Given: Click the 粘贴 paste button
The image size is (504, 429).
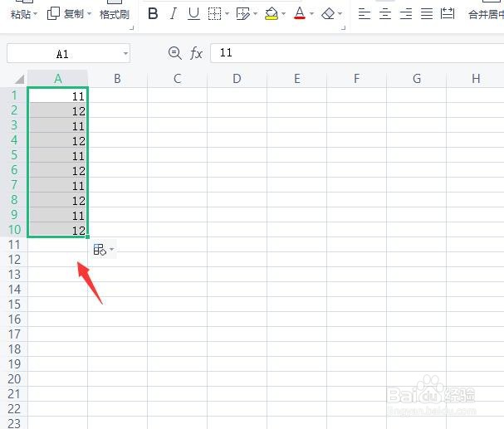Looking at the screenshot, I should (20, 14).
